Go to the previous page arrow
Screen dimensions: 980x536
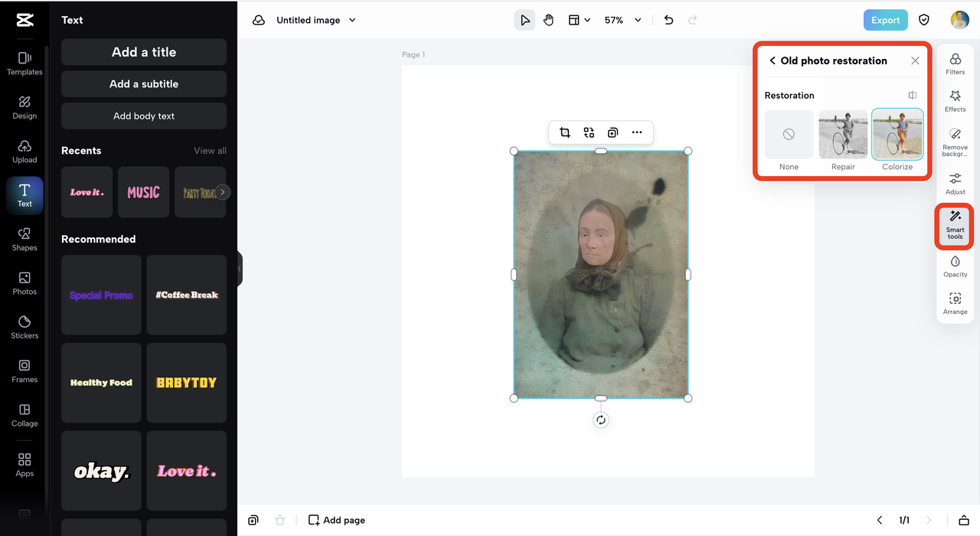click(x=880, y=520)
